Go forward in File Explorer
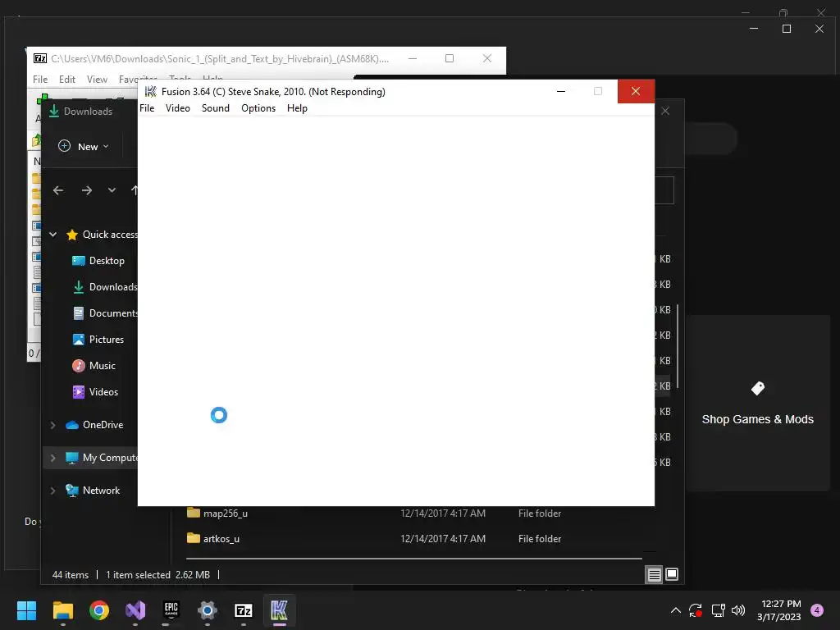 pos(86,190)
